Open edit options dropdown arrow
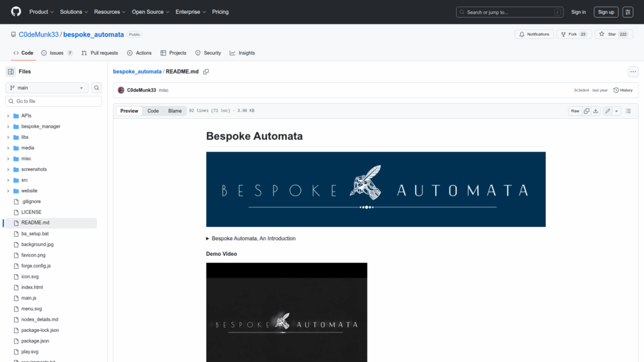Image resolution: width=644 pixels, height=362 pixels. click(x=616, y=111)
